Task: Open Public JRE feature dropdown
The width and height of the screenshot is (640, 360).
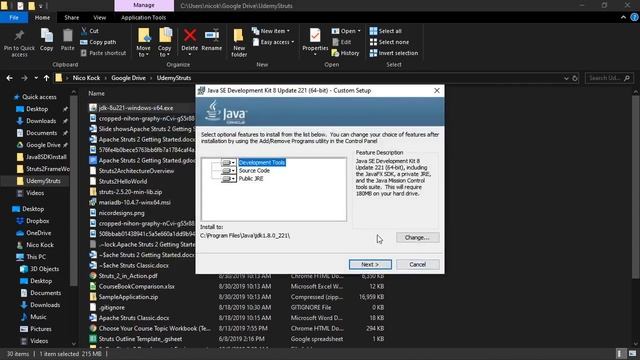Action: pos(229,179)
